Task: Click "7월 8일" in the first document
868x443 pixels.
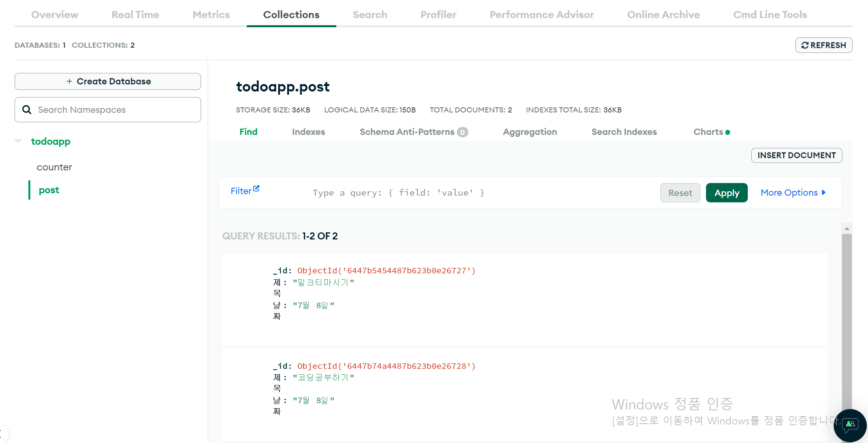Action: tap(313, 305)
